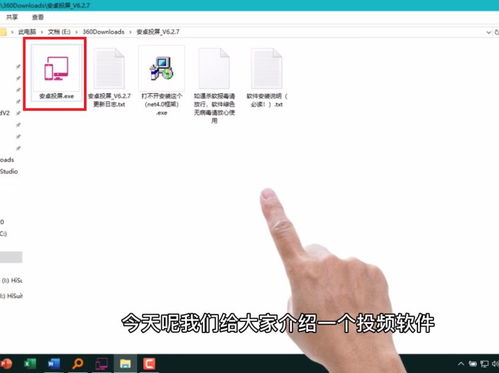Open the orange search app in taskbar

pyautogui.click(x=78, y=363)
